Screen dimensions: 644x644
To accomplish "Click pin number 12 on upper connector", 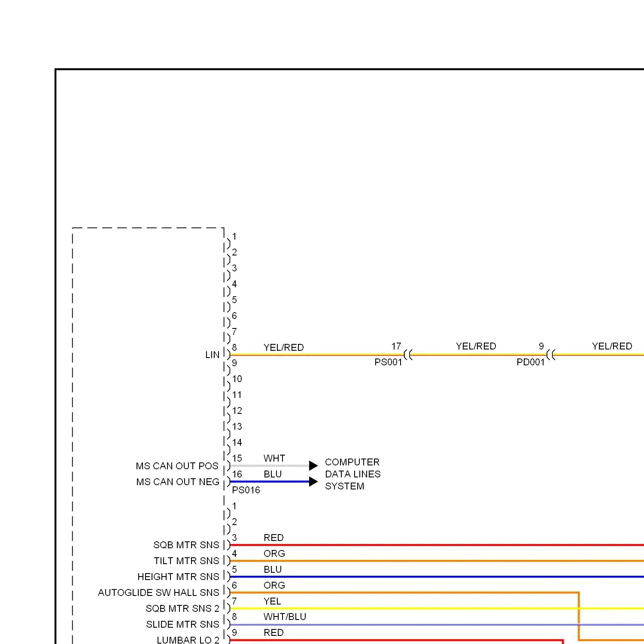I will 237,410.
